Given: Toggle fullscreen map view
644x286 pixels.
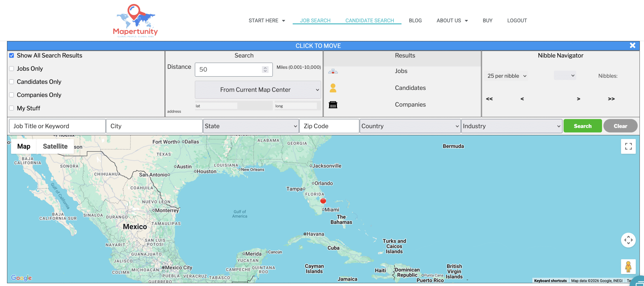Looking at the screenshot, I should pyautogui.click(x=628, y=146).
